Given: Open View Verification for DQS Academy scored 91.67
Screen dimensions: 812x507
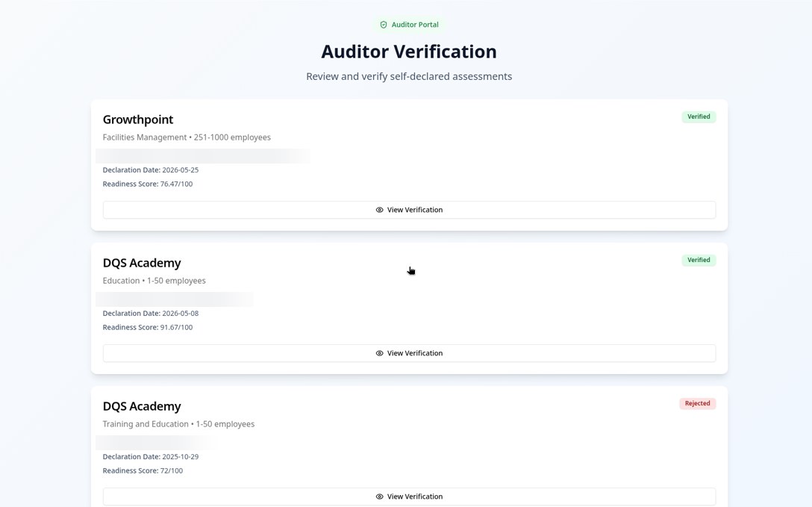Looking at the screenshot, I should [x=409, y=353].
